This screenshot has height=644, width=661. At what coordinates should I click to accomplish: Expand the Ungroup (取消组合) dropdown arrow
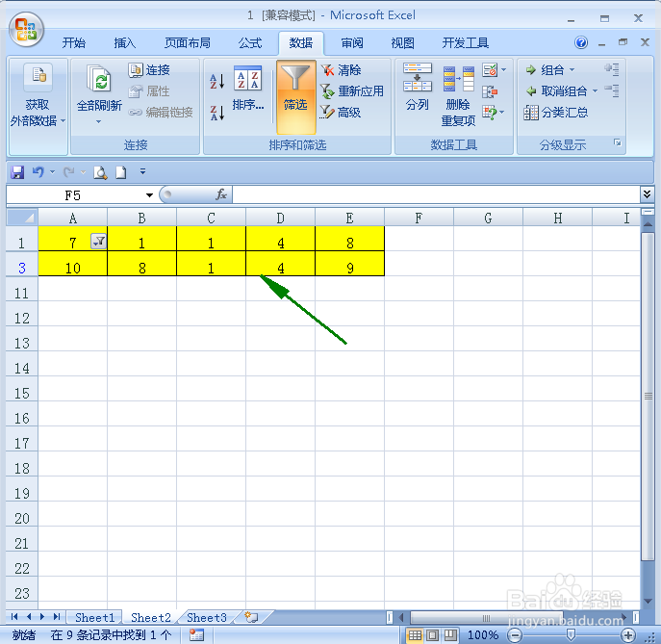tap(595, 91)
